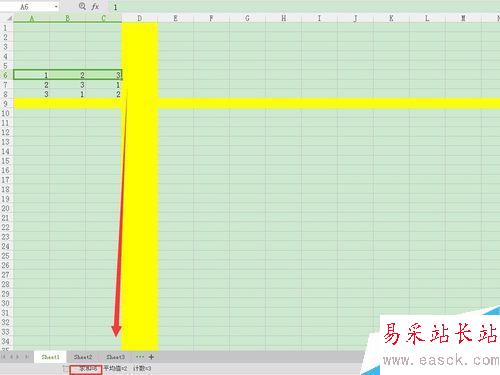Select row 6 header
This screenshot has height=375, width=500.
pyautogui.click(x=6, y=75)
